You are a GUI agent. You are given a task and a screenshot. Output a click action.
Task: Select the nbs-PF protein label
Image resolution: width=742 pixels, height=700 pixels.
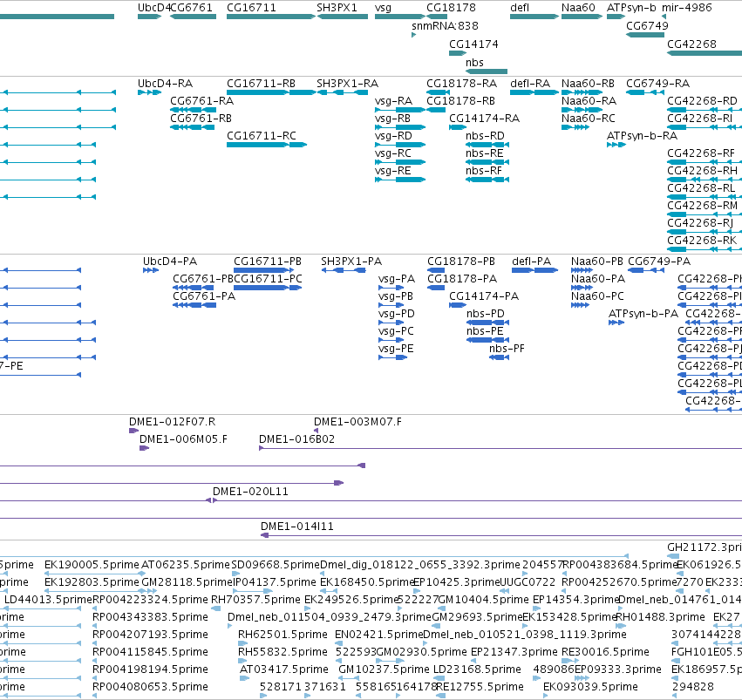click(507, 349)
